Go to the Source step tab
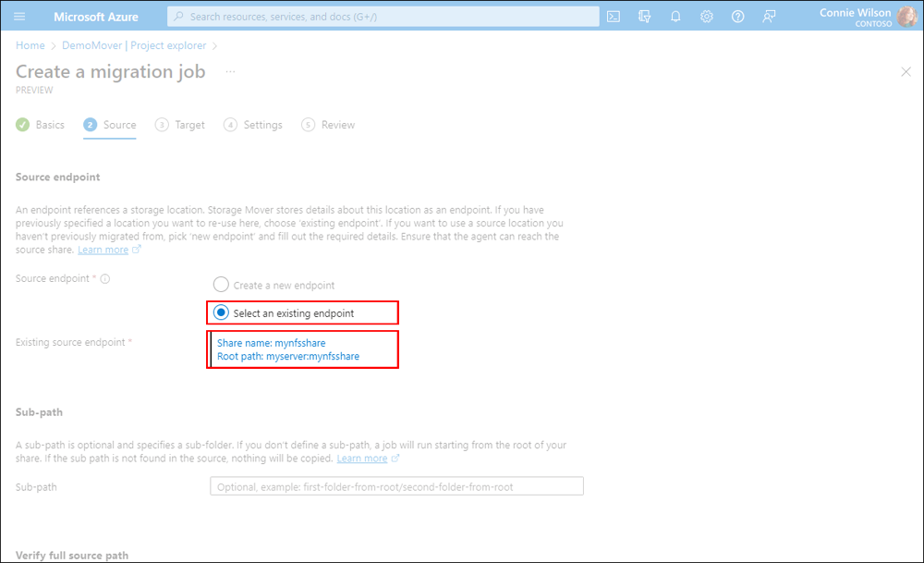Viewport: 924px width, 563px height. coord(110,125)
